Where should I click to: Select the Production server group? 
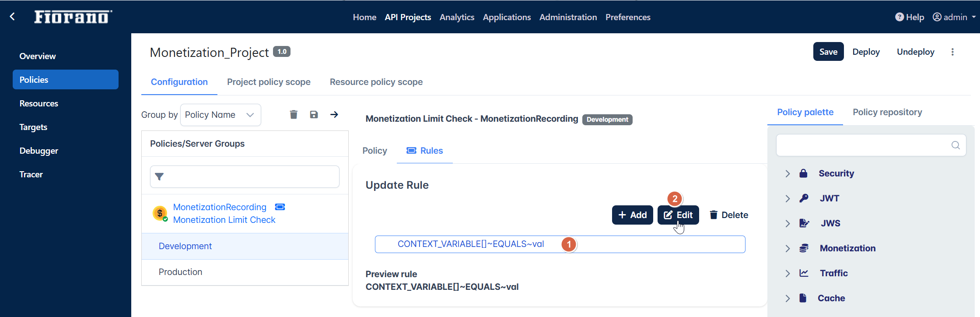coord(245,272)
